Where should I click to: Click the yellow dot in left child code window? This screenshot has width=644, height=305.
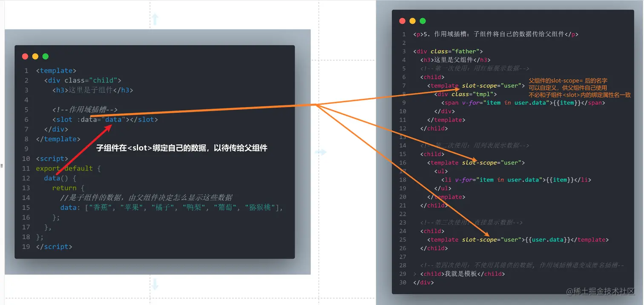coord(35,56)
